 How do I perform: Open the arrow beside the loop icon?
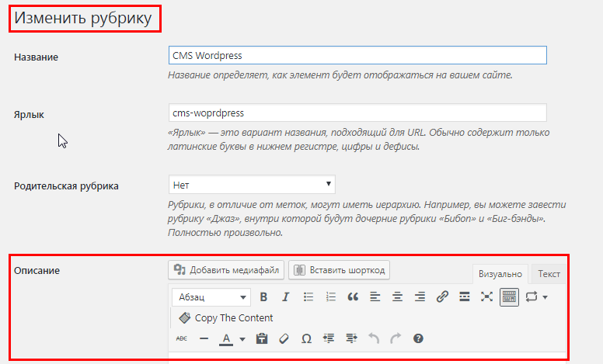pyautogui.click(x=545, y=297)
